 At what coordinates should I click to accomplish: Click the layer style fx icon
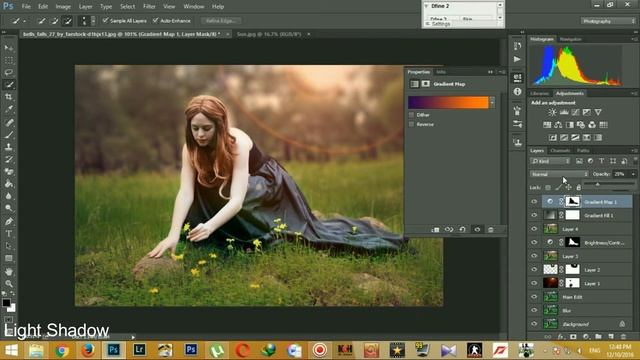pos(561,337)
